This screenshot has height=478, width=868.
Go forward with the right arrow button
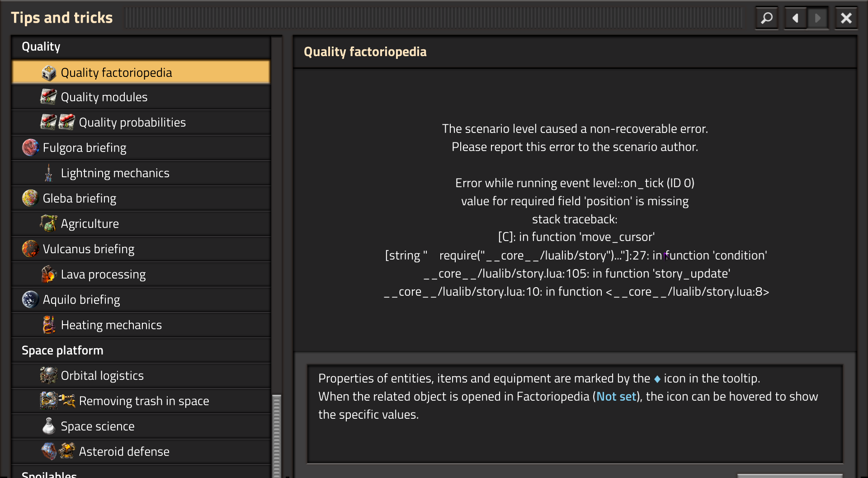click(817, 18)
